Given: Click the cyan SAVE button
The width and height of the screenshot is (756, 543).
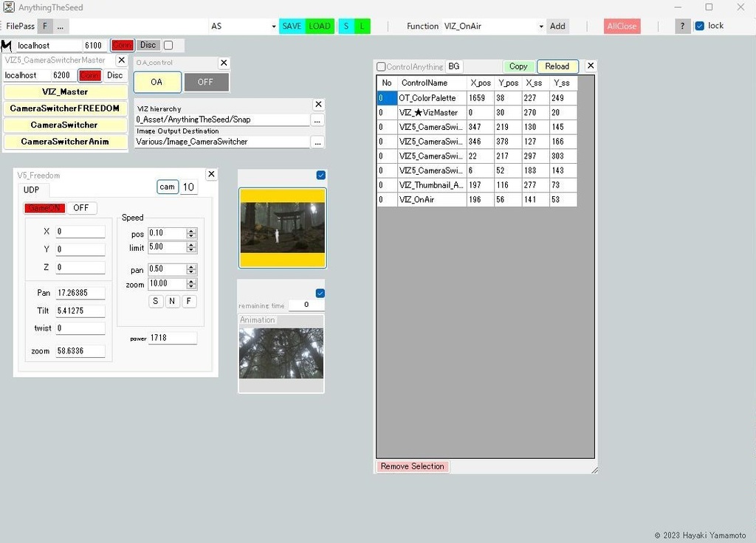Looking at the screenshot, I should (x=292, y=26).
